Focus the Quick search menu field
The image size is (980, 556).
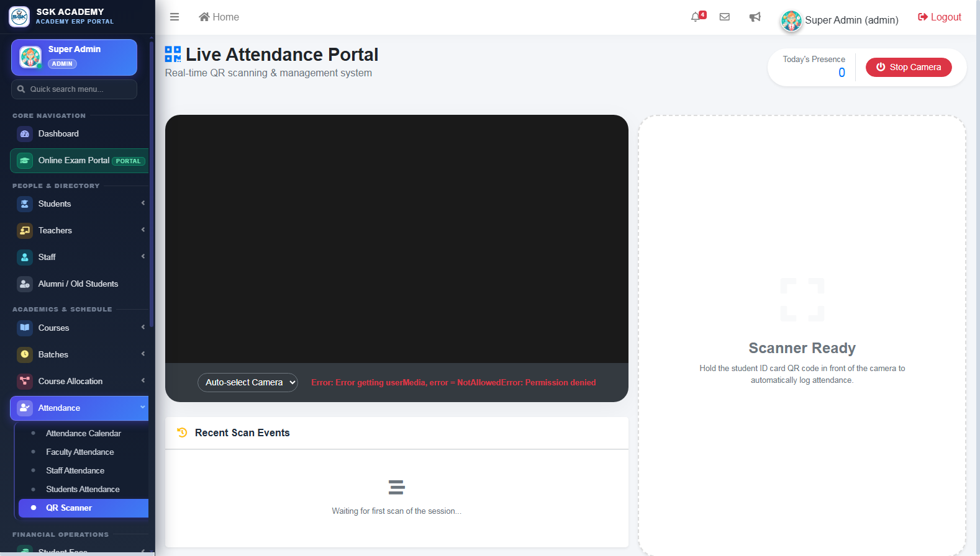pos(74,89)
